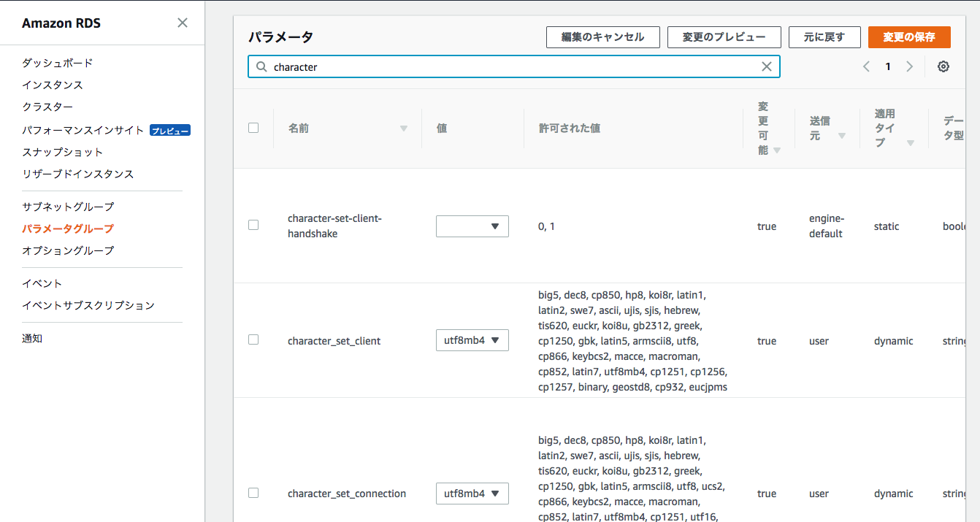Sort by 名前 column arrow
Screen dimensions: 980x522
[403, 128]
